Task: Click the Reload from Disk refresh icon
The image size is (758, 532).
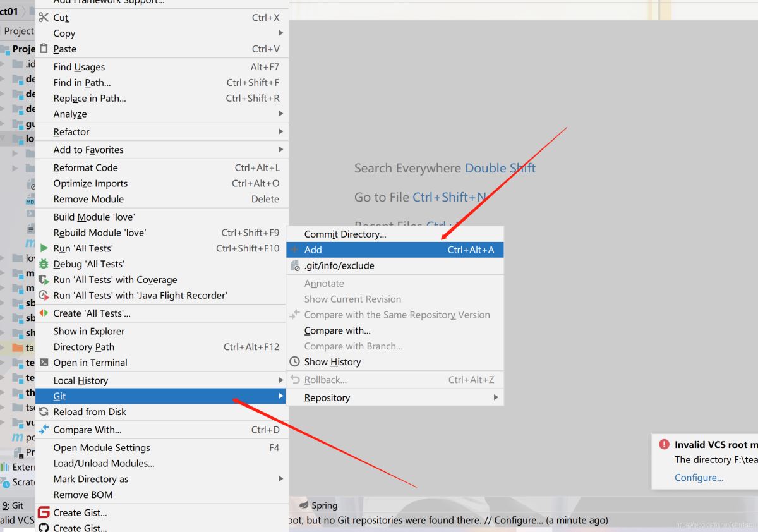Action: pyautogui.click(x=44, y=412)
